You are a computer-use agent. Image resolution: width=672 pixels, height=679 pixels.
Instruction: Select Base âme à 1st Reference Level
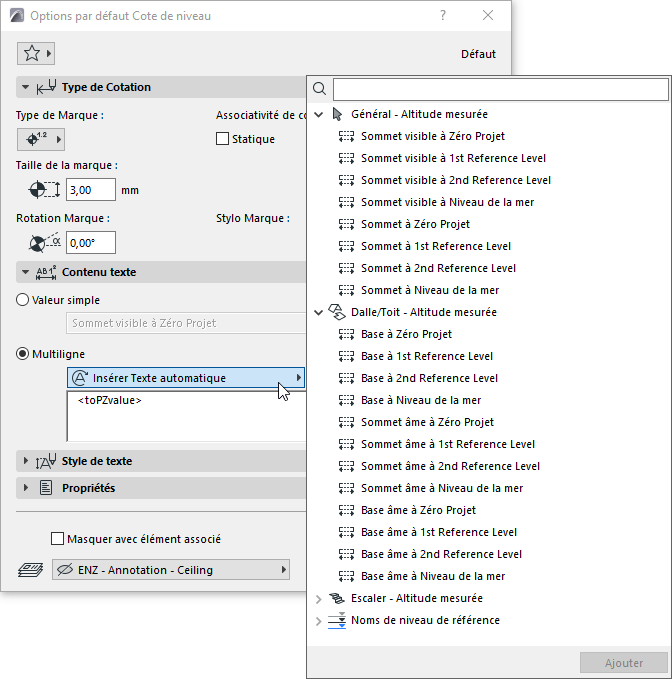point(439,532)
